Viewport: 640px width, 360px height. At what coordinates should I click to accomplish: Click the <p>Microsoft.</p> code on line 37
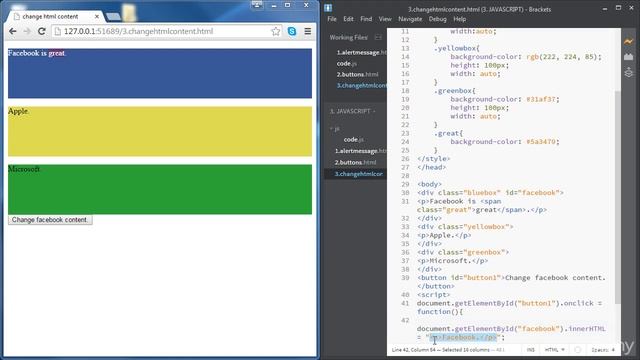tap(452, 260)
